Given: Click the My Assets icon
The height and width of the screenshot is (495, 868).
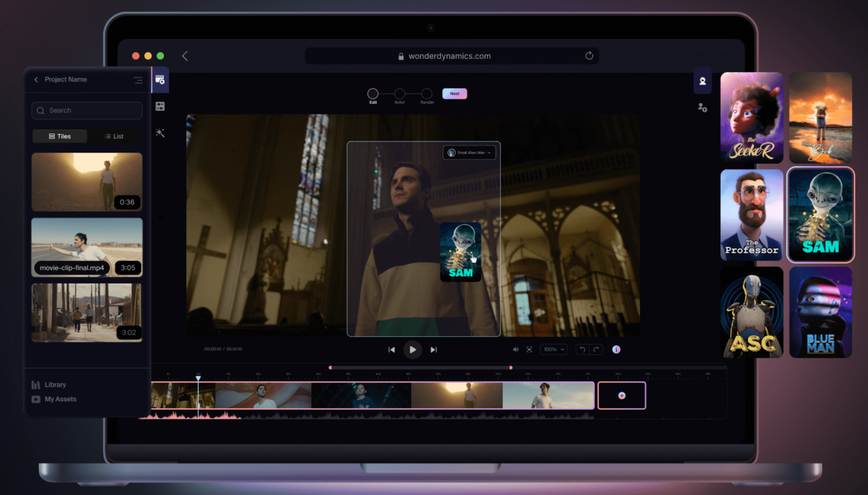Looking at the screenshot, I should point(36,399).
